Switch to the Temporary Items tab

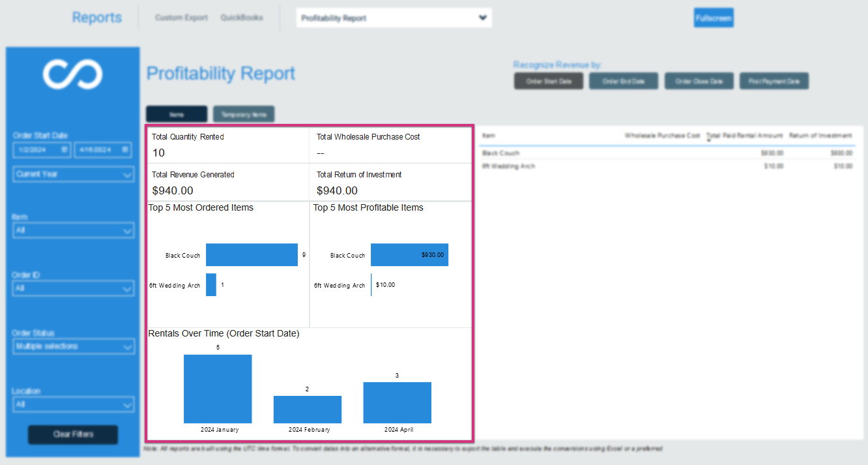[244, 114]
